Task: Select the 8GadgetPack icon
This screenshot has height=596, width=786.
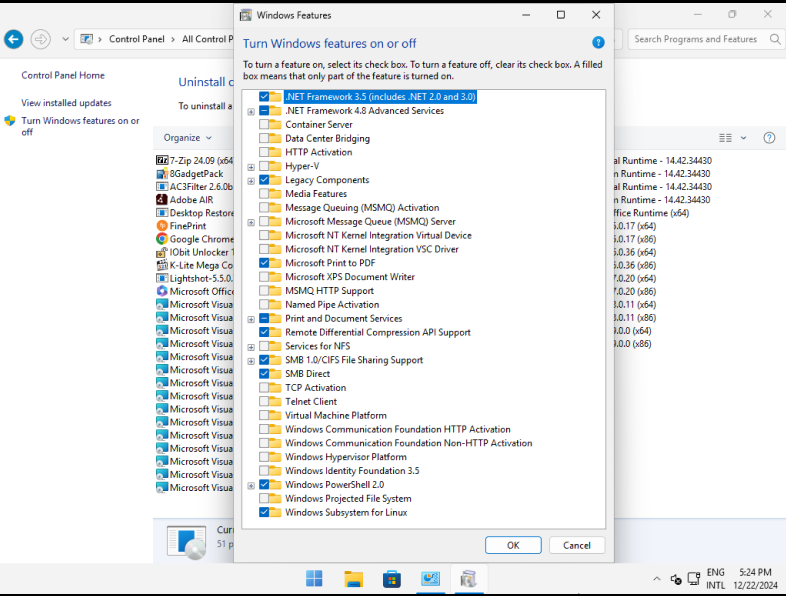Action: coord(162,173)
